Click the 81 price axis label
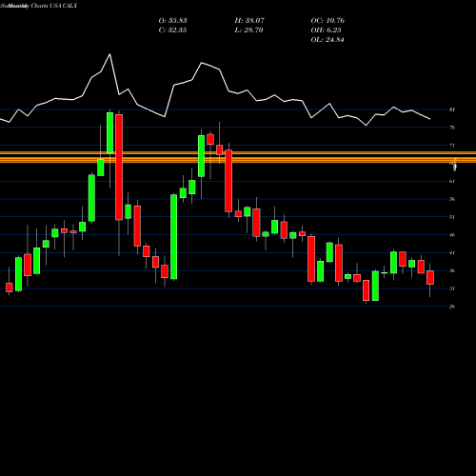476x476 pixels. (x=452, y=109)
